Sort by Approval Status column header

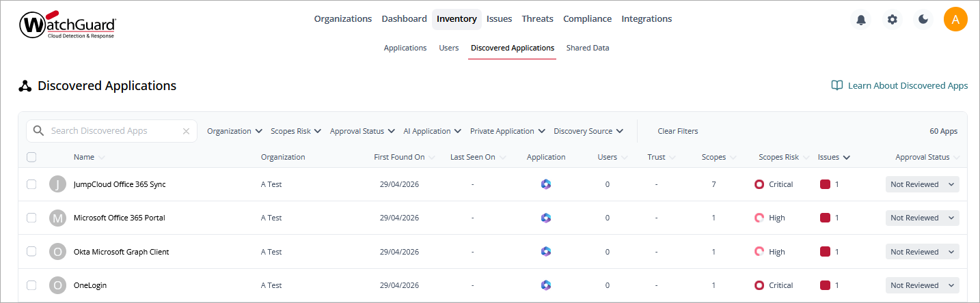(x=923, y=157)
